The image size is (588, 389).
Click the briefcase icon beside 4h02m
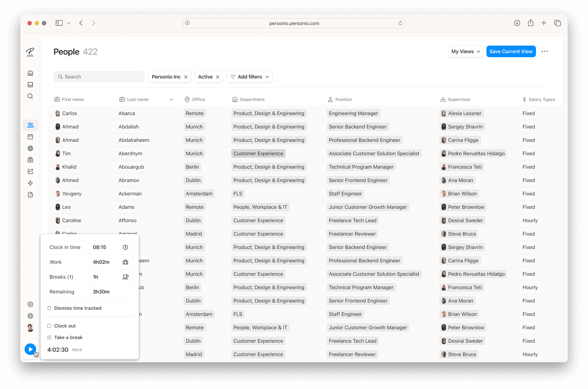(125, 262)
